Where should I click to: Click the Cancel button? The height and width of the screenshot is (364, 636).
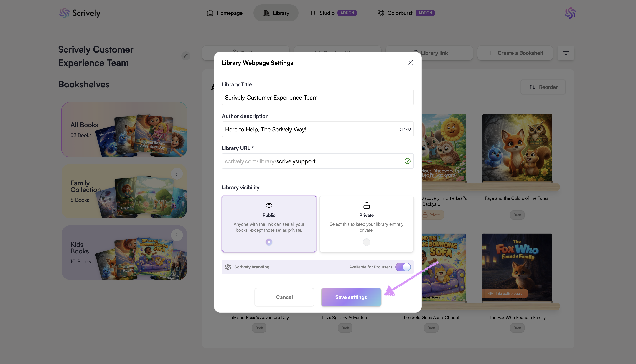[x=284, y=297]
